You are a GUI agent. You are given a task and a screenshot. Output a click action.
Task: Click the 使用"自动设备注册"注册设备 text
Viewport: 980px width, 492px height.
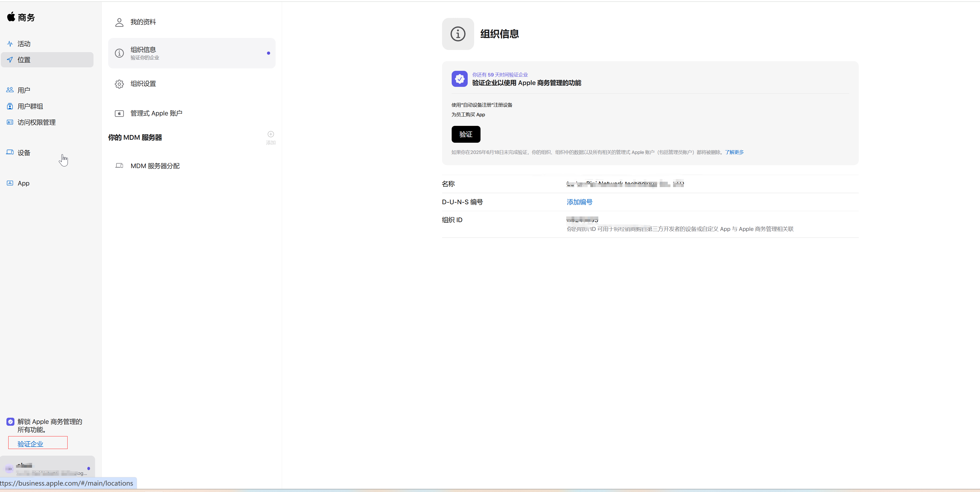pyautogui.click(x=482, y=105)
